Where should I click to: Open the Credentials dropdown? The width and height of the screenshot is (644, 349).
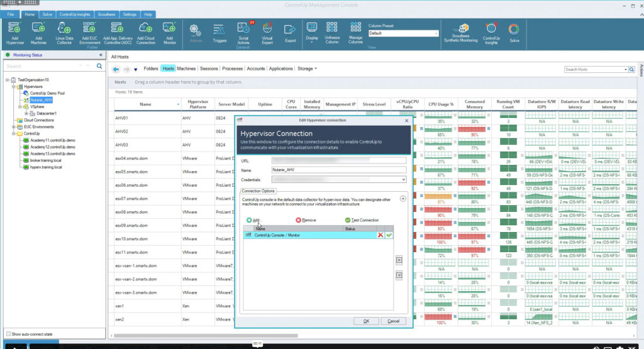tap(402, 179)
